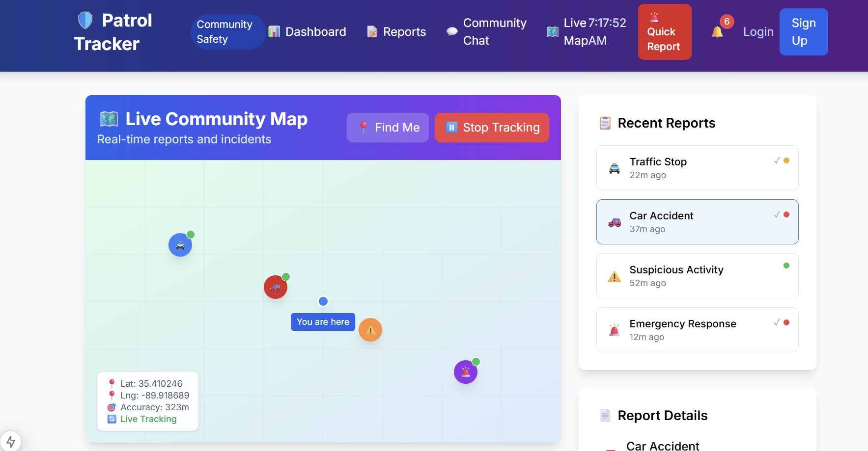This screenshot has height=451, width=868.
Task: Click the lightning bolt icon in corner
Action: point(11,441)
